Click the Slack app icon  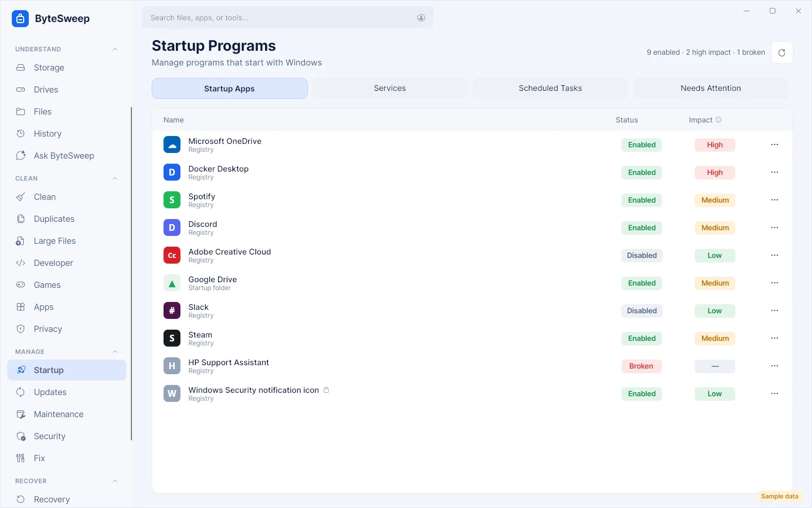coord(172,311)
